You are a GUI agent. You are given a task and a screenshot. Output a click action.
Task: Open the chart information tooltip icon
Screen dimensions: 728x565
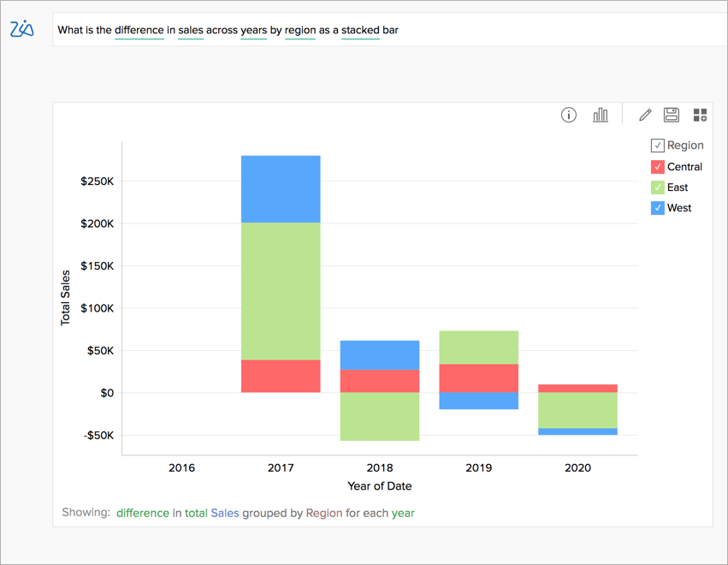[568, 114]
